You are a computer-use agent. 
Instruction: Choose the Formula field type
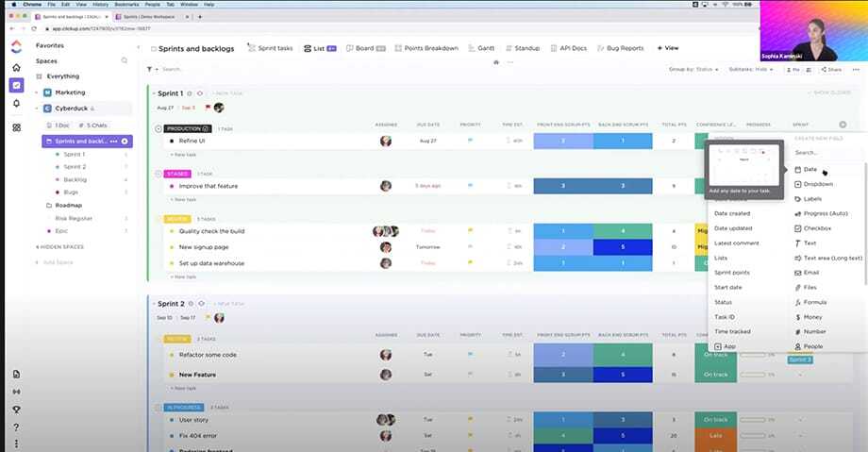coord(810,303)
